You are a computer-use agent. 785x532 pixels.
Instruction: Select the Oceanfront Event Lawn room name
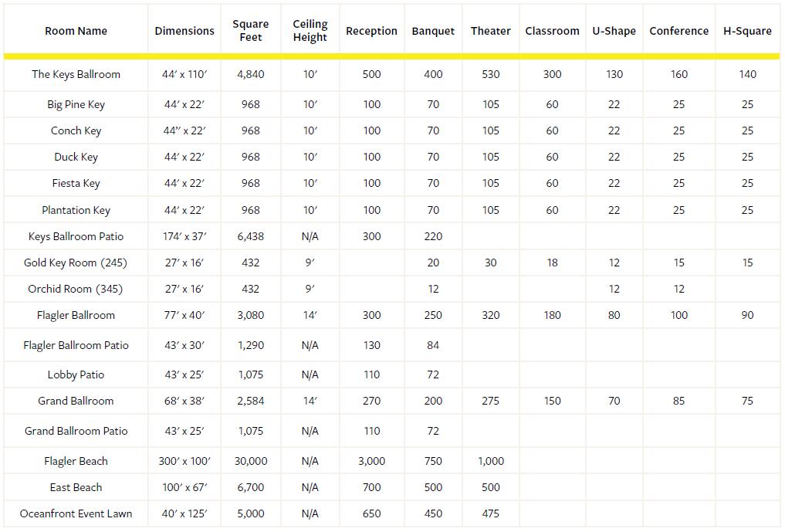click(76, 513)
